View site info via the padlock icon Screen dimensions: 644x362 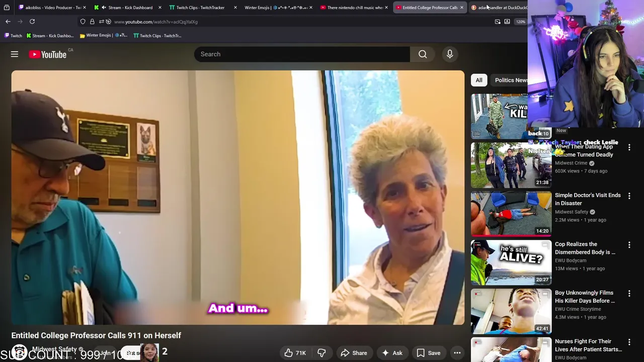click(x=92, y=22)
